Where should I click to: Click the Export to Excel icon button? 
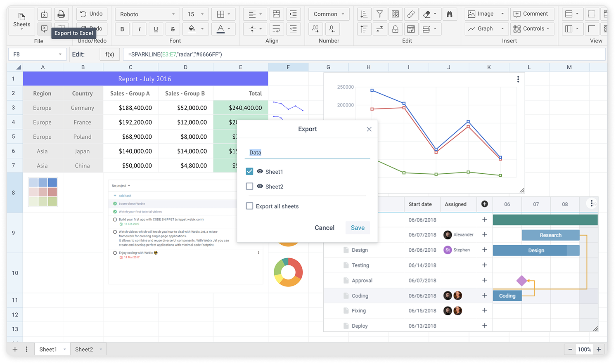click(45, 29)
